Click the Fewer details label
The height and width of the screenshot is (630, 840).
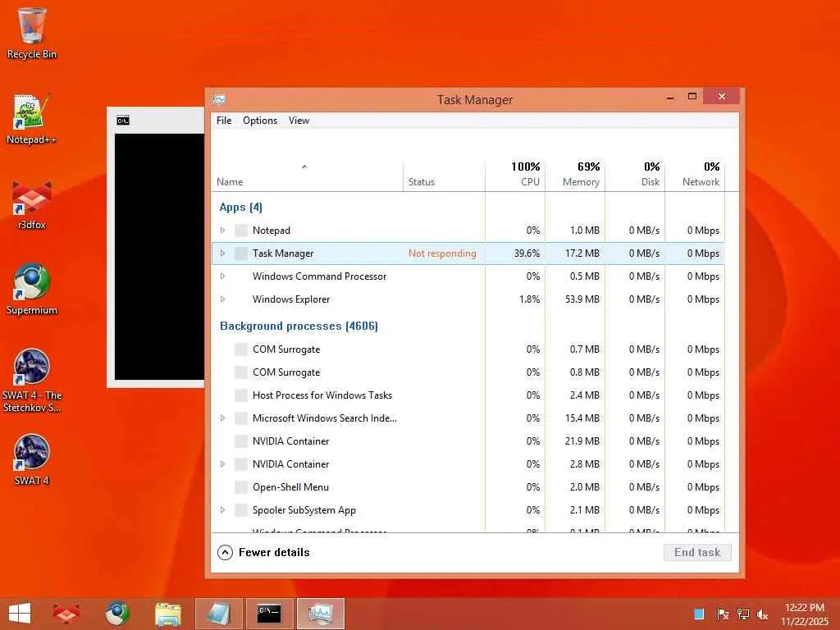pyautogui.click(x=274, y=552)
